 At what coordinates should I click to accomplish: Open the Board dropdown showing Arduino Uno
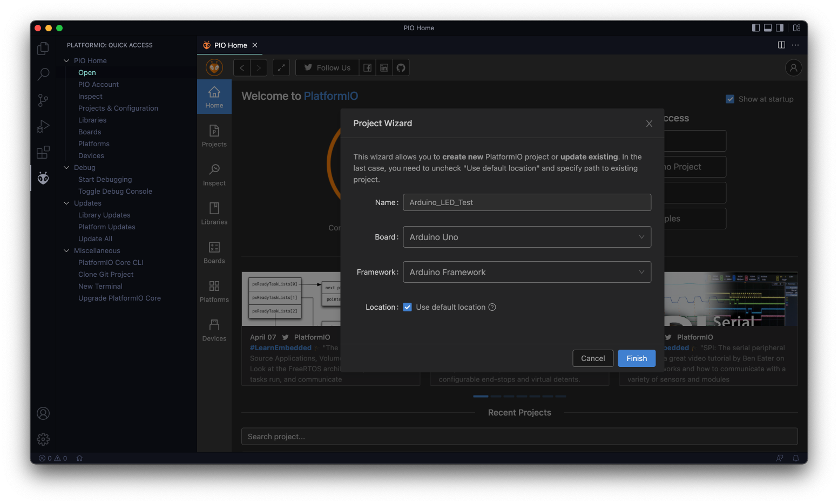coord(527,237)
